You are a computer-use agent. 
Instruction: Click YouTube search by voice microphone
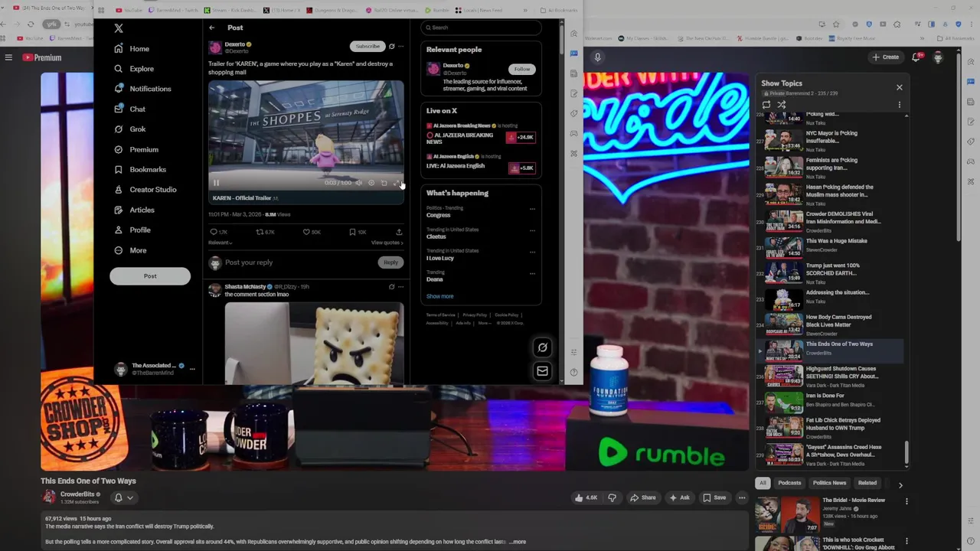[597, 57]
